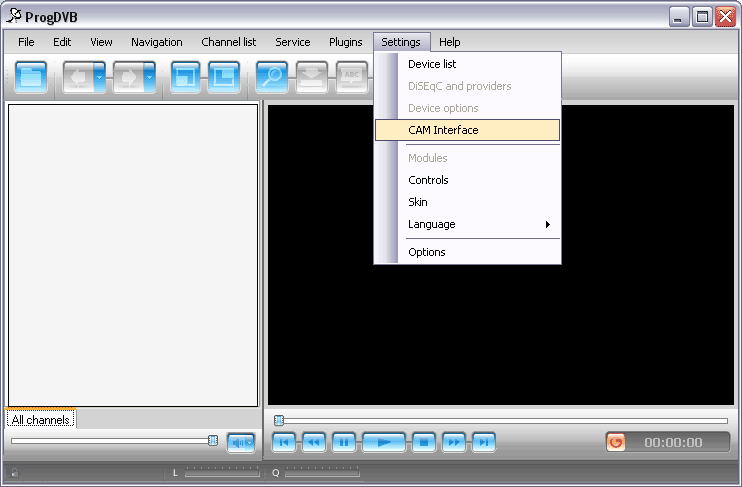Click the fullscreen window toolbar icon
Viewport: 742px width, 487px height.
185,77
